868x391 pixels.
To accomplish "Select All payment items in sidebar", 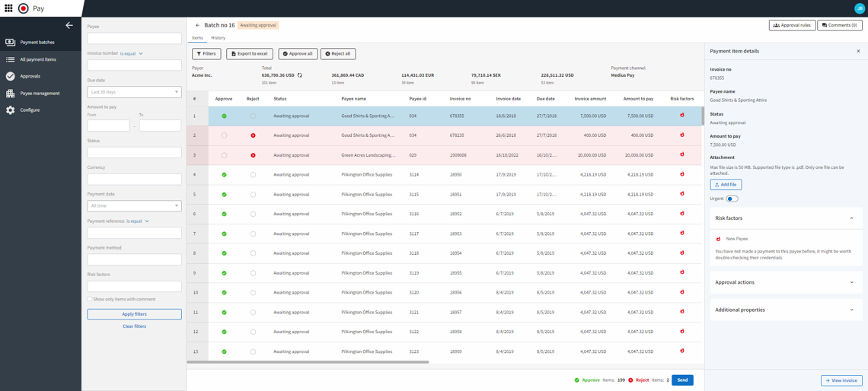I will point(38,59).
